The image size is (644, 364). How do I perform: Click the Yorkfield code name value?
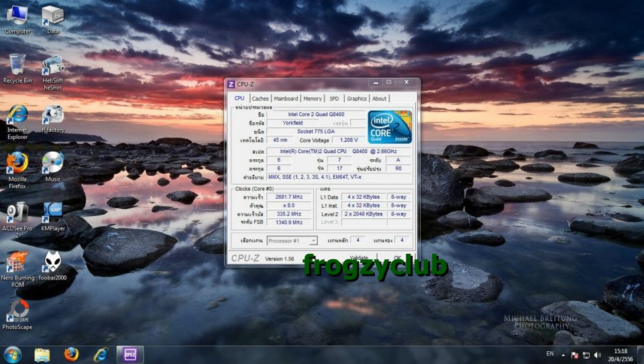click(292, 123)
